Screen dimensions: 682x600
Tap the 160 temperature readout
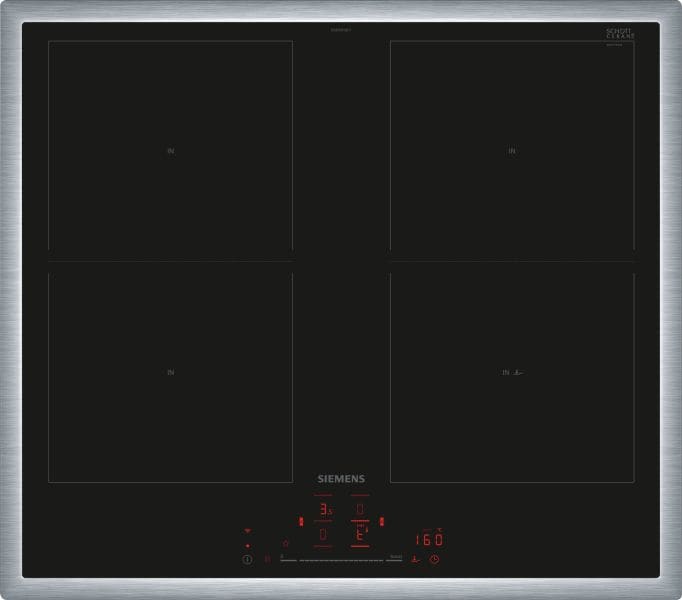click(429, 540)
